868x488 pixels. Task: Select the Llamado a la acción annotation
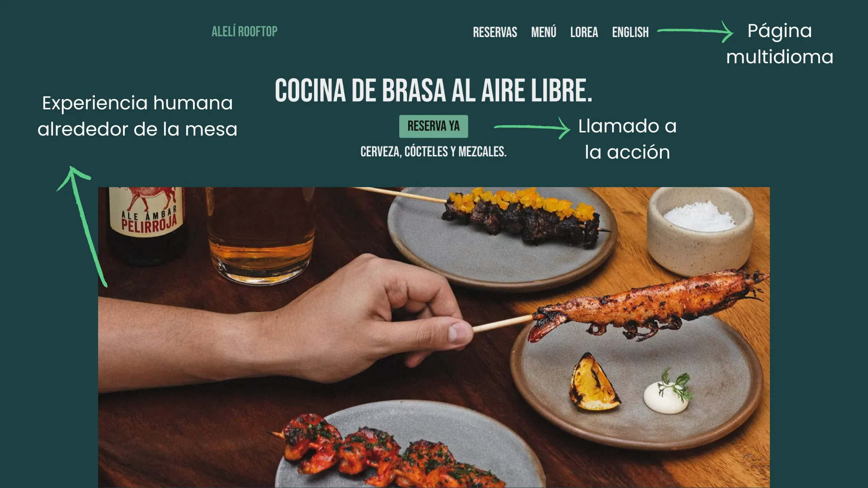click(x=627, y=139)
